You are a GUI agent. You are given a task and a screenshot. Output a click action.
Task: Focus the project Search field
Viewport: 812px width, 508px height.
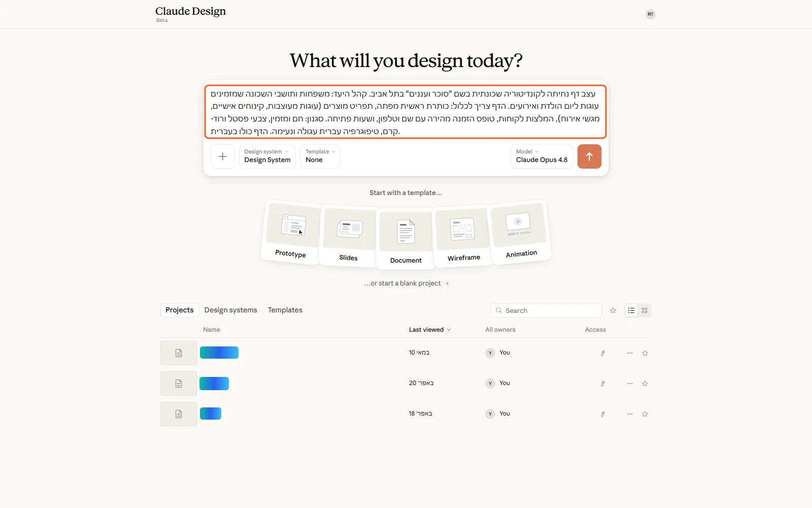pos(546,310)
